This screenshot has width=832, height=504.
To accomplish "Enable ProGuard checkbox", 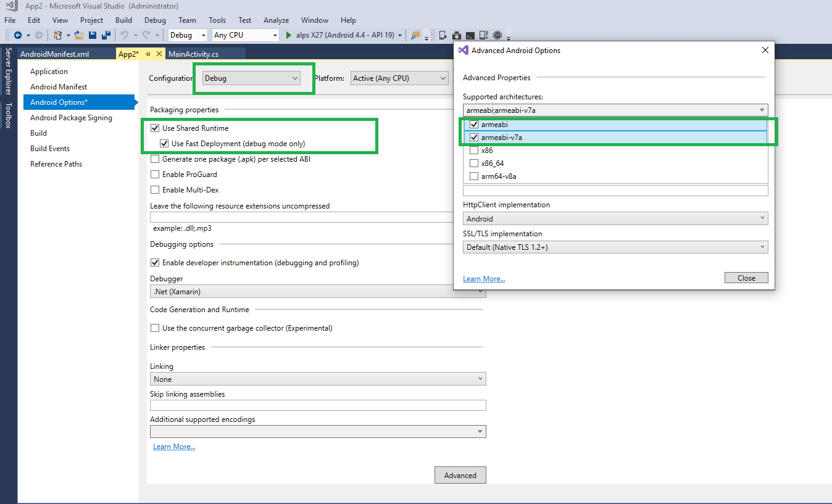I will tap(155, 175).
